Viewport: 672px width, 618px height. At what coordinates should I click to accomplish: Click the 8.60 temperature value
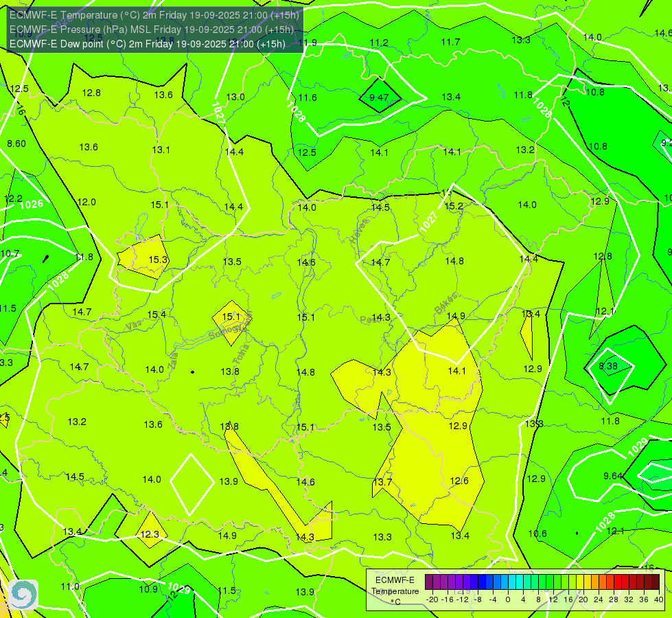point(16,144)
